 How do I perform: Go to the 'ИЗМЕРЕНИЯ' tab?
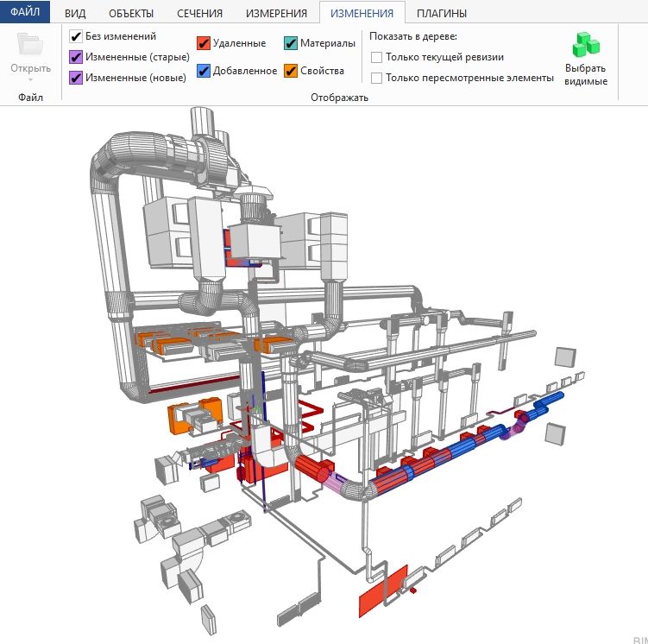coord(276,13)
